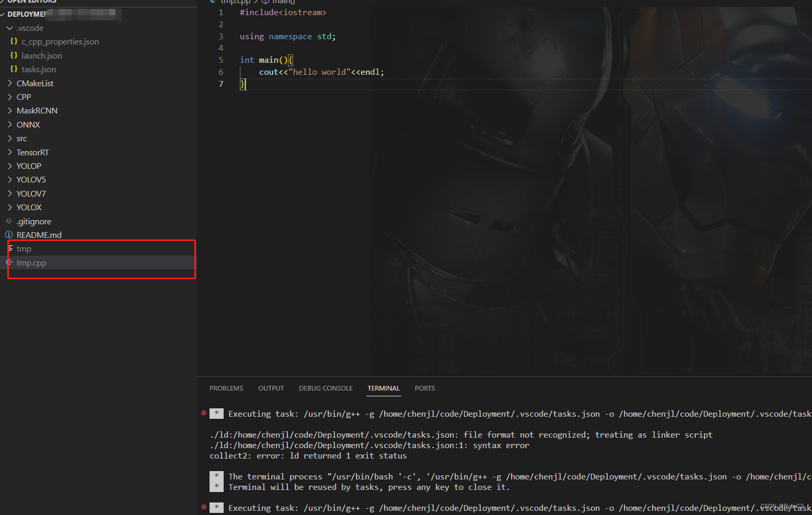Expand the YOLOP folder chevron
Screen dimensions: 812x515
[9, 166]
